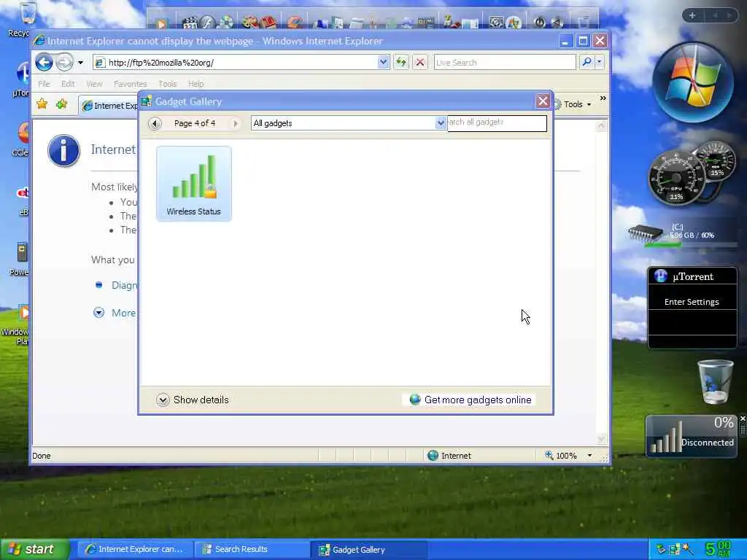Close the Gadget Gallery window
Image resolution: width=747 pixels, height=560 pixels.
pyautogui.click(x=543, y=101)
